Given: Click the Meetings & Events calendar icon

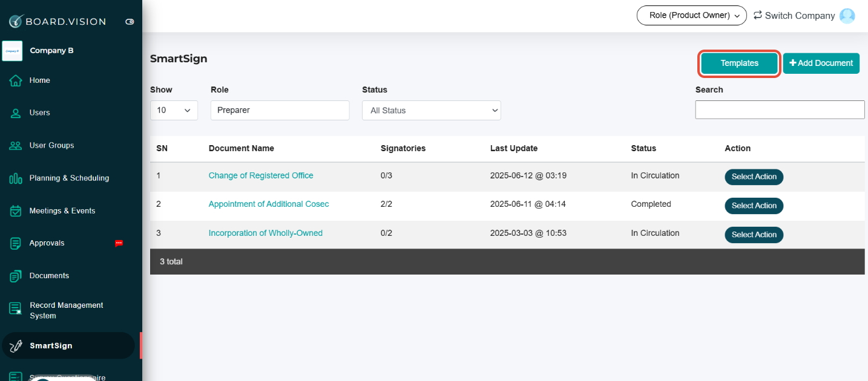Looking at the screenshot, I should [16, 211].
